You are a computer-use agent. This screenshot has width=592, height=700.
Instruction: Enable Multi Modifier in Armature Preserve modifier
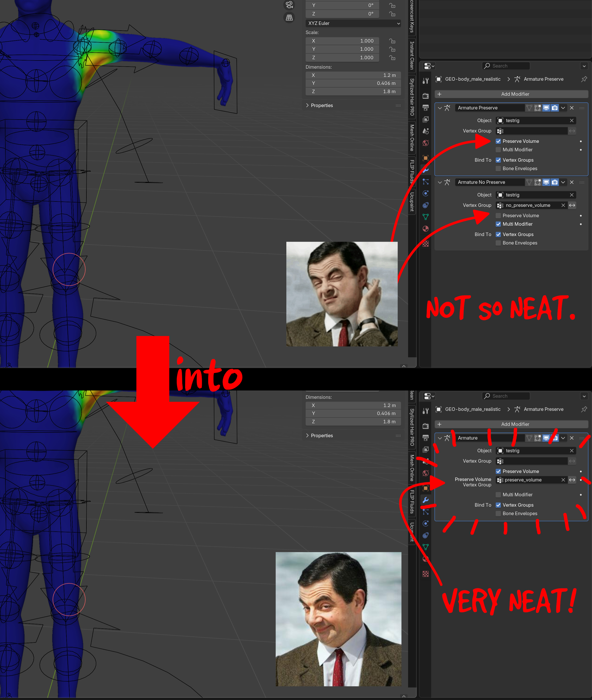click(498, 150)
